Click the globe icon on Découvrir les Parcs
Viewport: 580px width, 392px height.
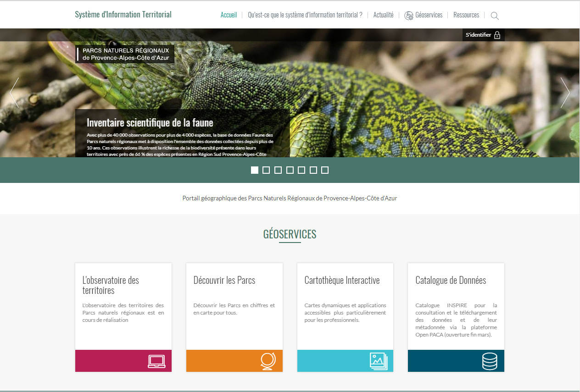coord(268,361)
